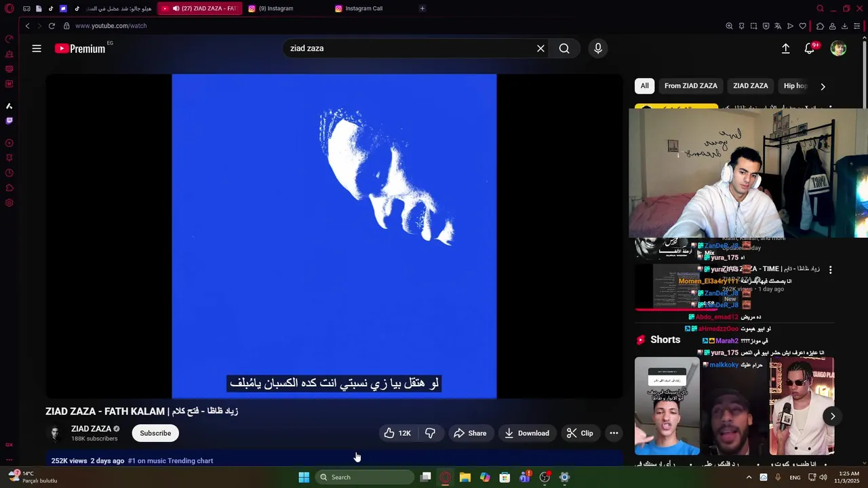Open the ZIAD ZAZA channel name link

91,428
